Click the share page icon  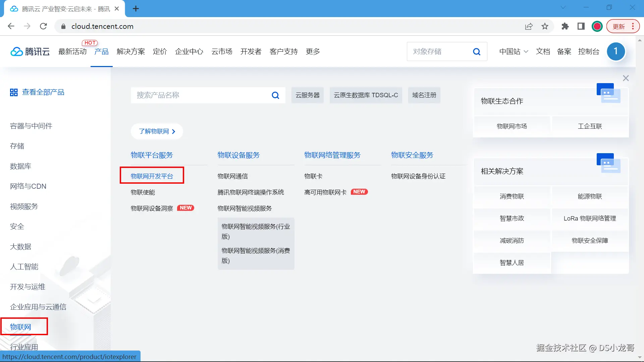[x=529, y=26]
